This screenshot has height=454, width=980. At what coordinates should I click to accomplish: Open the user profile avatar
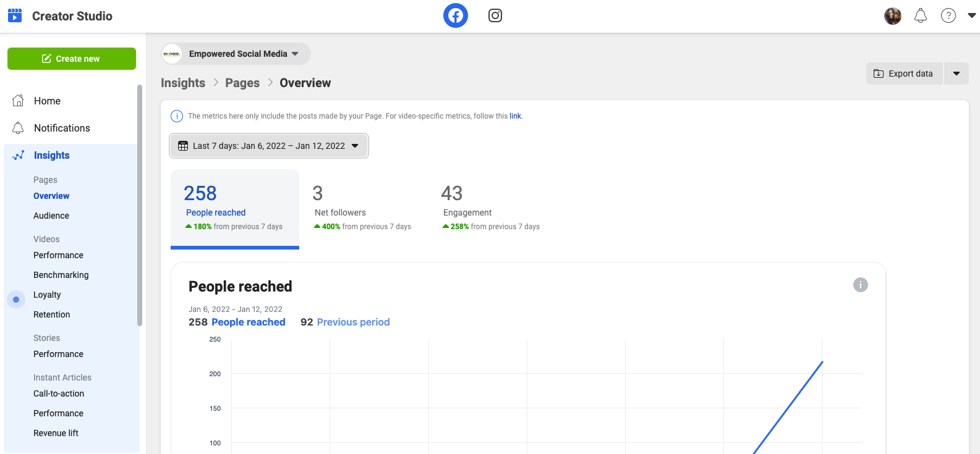pos(893,16)
